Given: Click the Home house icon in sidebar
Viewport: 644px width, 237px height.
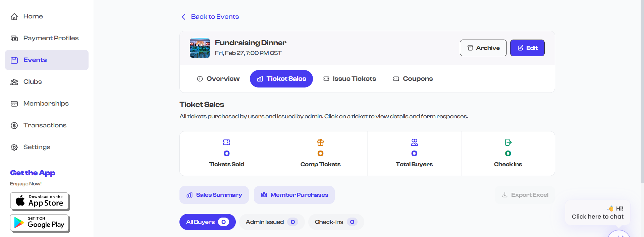Looking at the screenshot, I should point(14,16).
